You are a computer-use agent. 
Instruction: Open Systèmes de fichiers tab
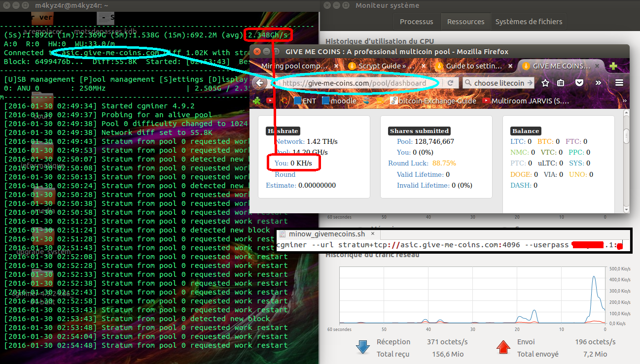tap(529, 22)
